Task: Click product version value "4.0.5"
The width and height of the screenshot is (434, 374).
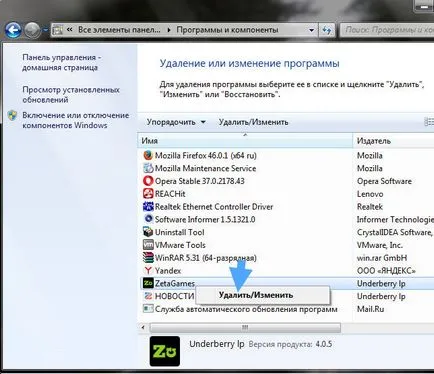Action: pyautogui.click(x=324, y=344)
